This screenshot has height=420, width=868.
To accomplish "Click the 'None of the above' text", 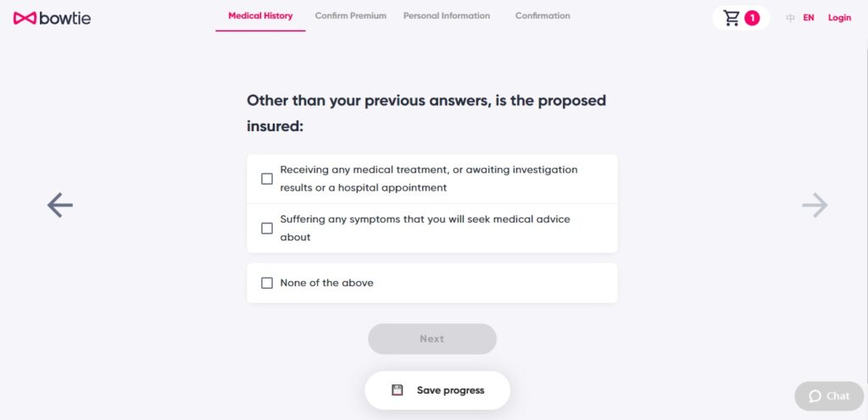I will 327,283.
